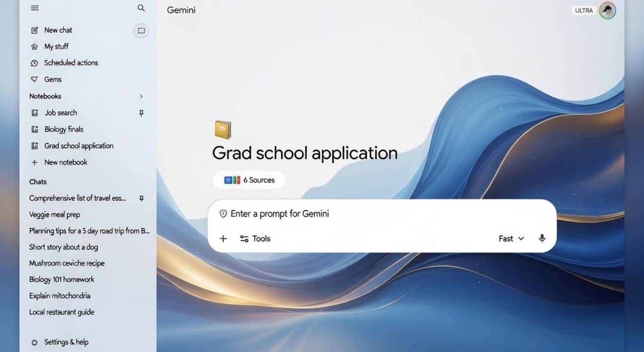Viewport: 644px width, 352px height.
Task: Open the Veggie meal prep chat
Action: [54, 215]
